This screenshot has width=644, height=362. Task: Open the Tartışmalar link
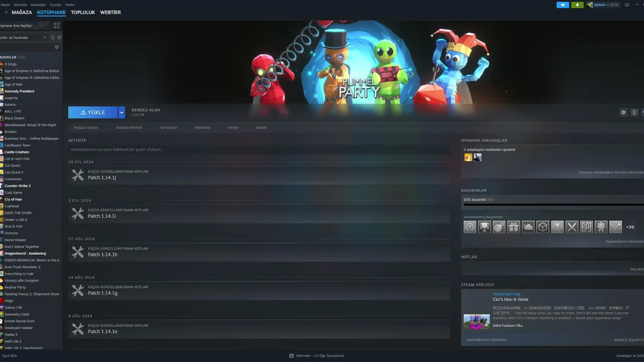click(169, 128)
